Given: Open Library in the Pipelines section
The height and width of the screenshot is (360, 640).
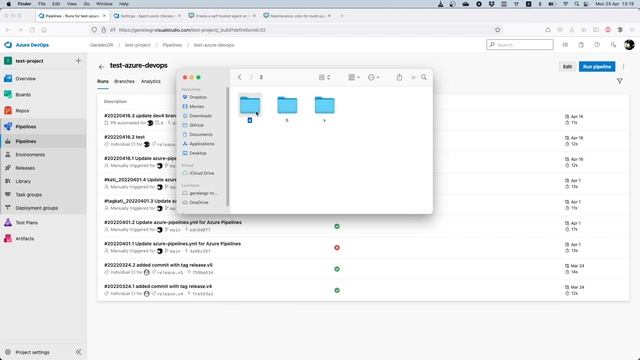Looking at the screenshot, I should 23,181.
